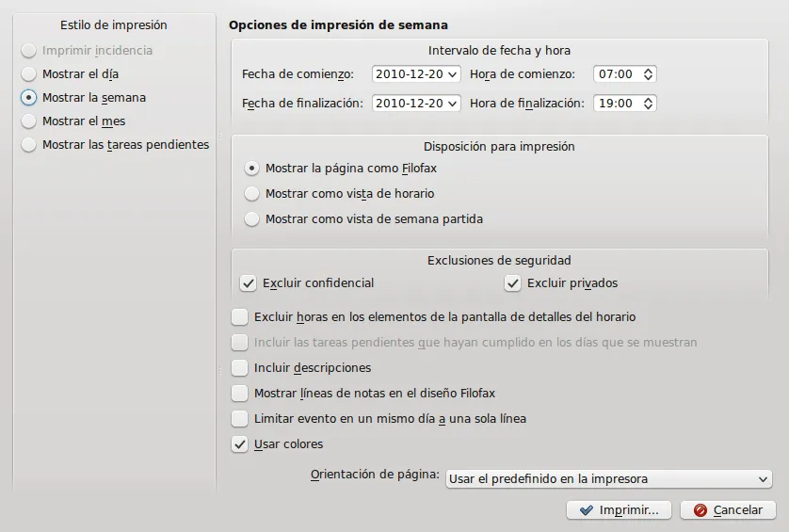Select Mostrar como vista de semana partida
This screenshot has width=789, height=532.
tap(251, 219)
